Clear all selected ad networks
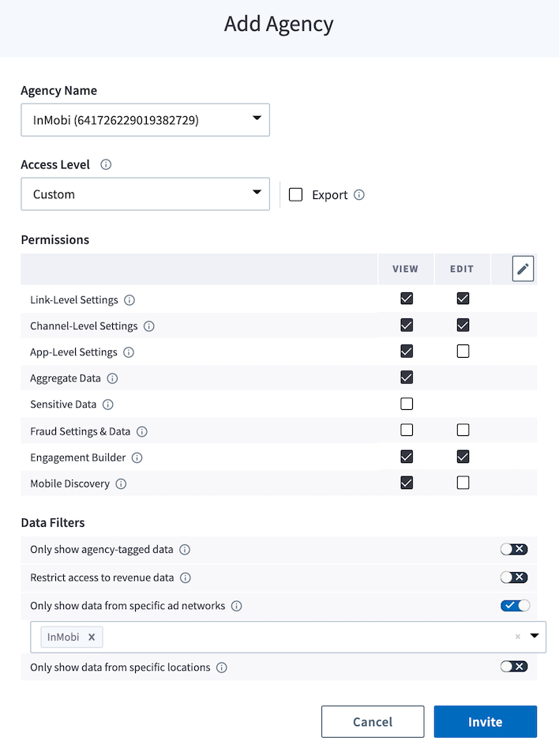The width and height of the screenshot is (559, 756). [x=518, y=637]
